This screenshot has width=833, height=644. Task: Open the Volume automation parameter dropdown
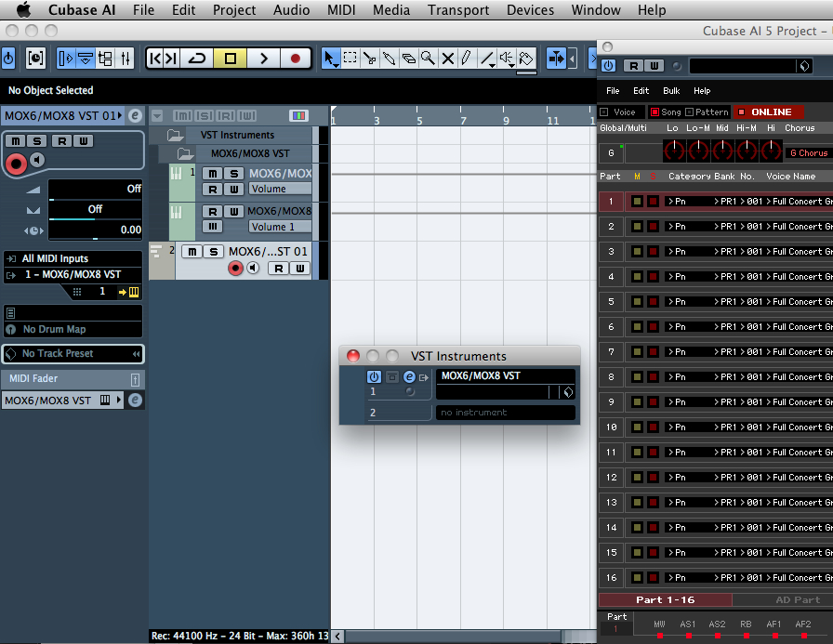pos(280,189)
